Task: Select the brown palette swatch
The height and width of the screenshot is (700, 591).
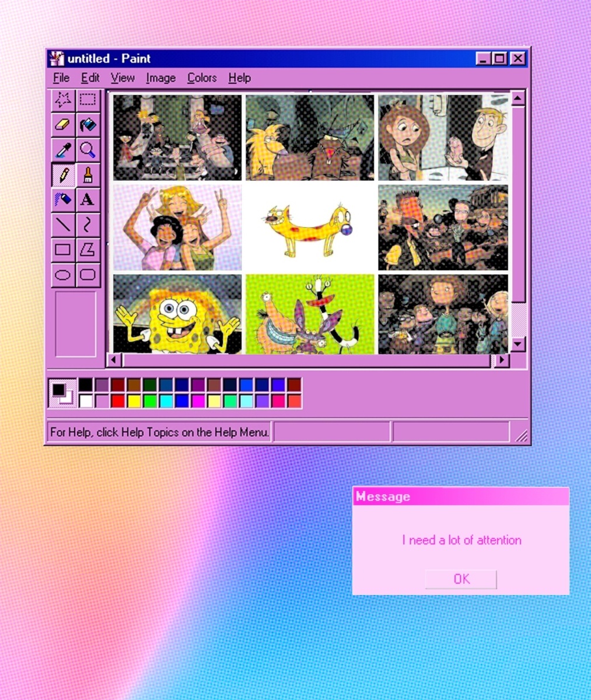Action: [x=134, y=385]
